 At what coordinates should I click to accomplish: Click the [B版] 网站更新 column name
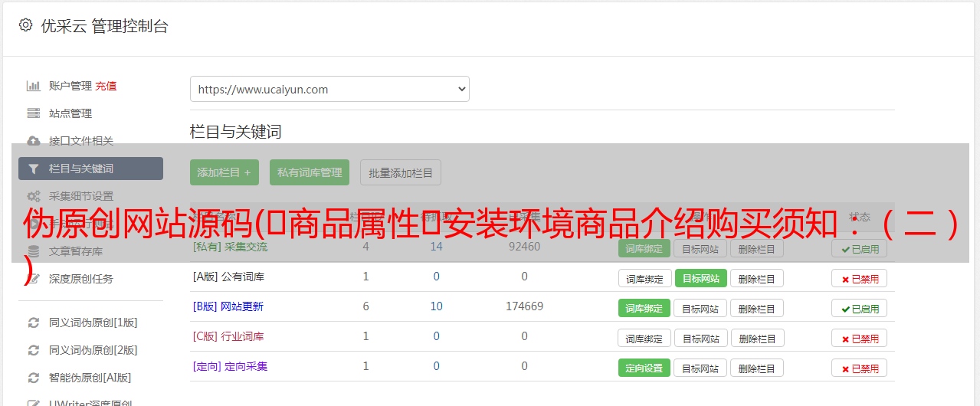[228, 306]
